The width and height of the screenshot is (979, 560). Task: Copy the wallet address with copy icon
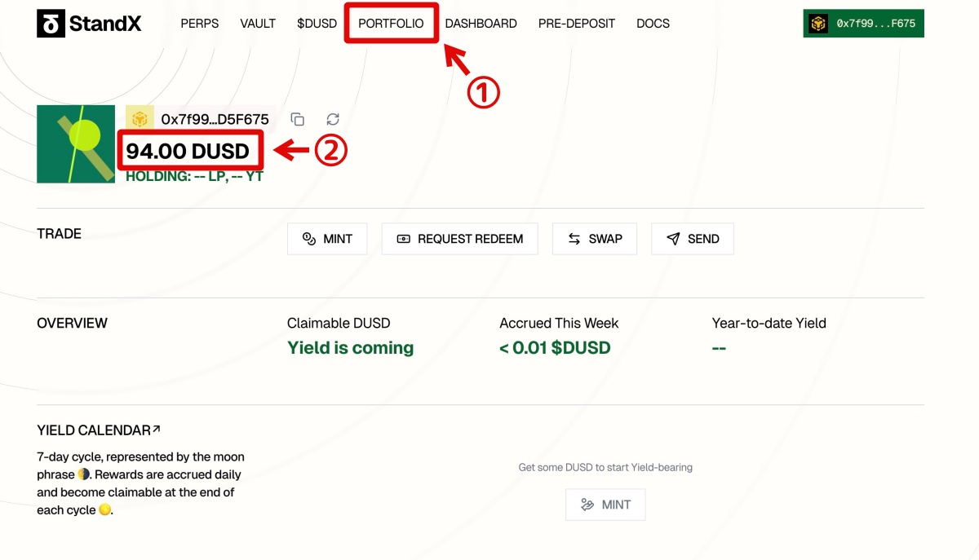pyautogui.click(x=298, y=120)
